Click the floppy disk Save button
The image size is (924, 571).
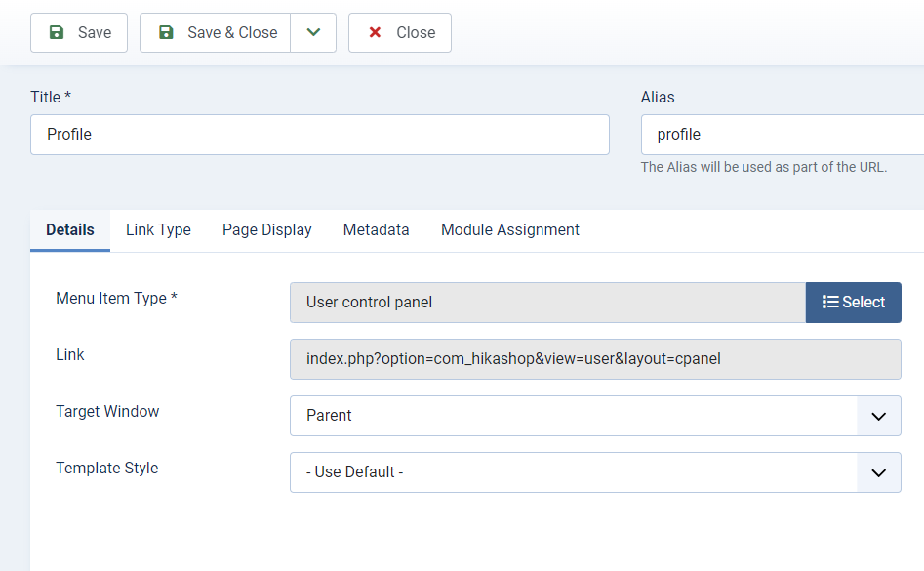pos(79,33)
